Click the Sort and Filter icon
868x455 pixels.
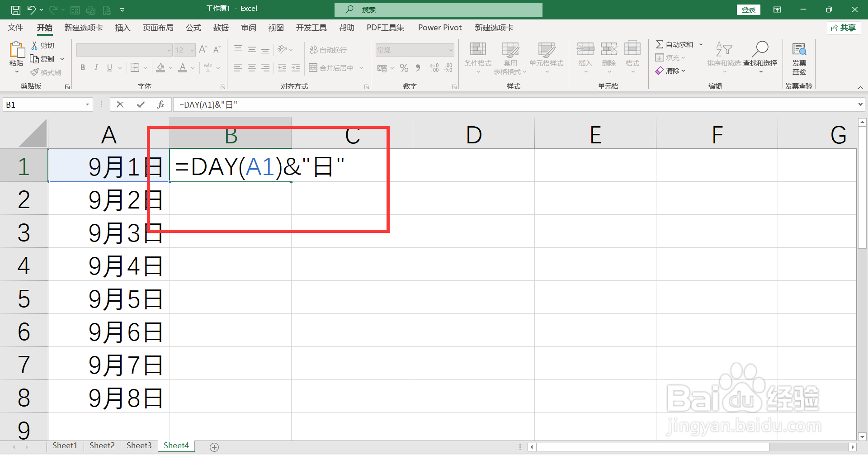pos(724,49)
